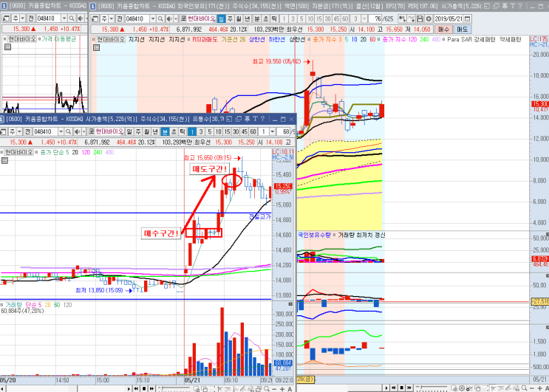
Task: Switch front chart to 주 (weekly) period
Action: [137, 131]
